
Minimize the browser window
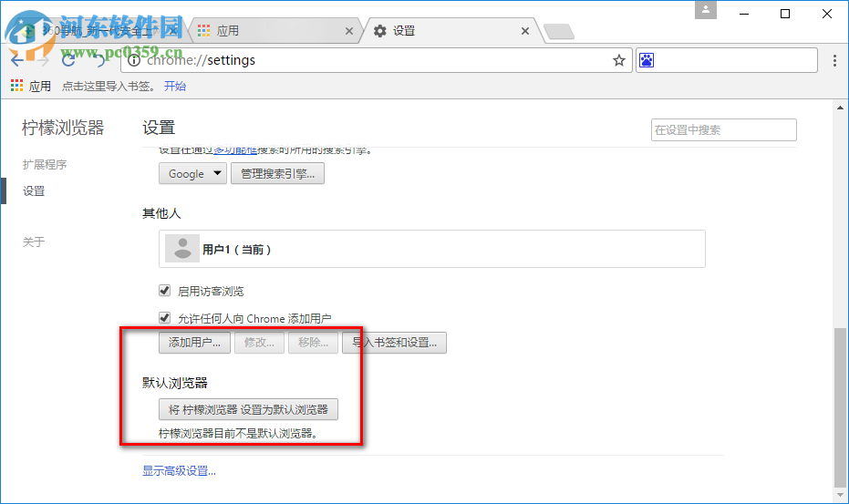(x=744, y=14)
